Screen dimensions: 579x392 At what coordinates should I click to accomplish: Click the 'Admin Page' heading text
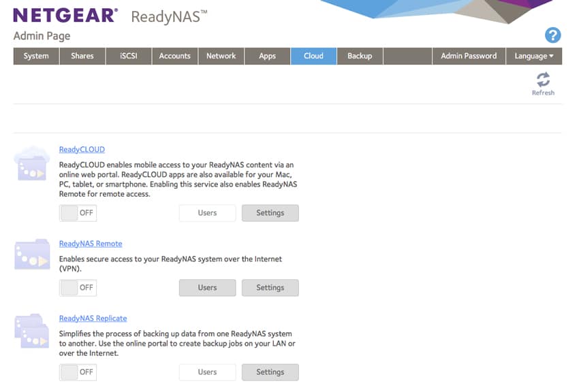(x=42, y=36)
